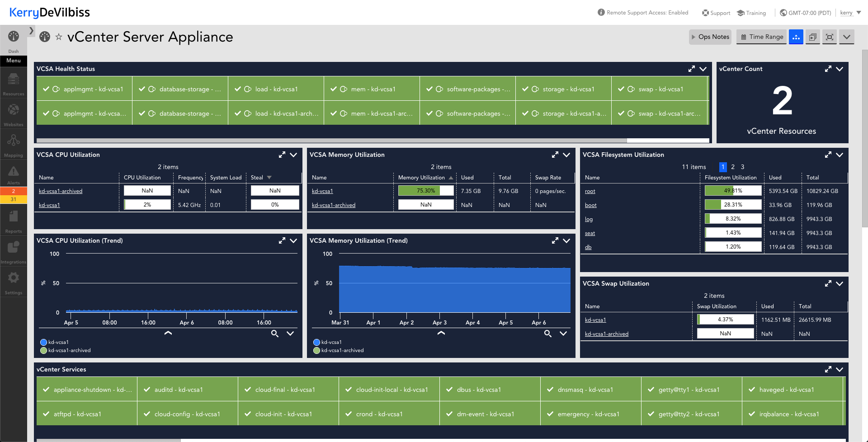The width and height of the screenshot is (868, 442).
Task: Open the Menu label under Dash
Action: [14, 61]
